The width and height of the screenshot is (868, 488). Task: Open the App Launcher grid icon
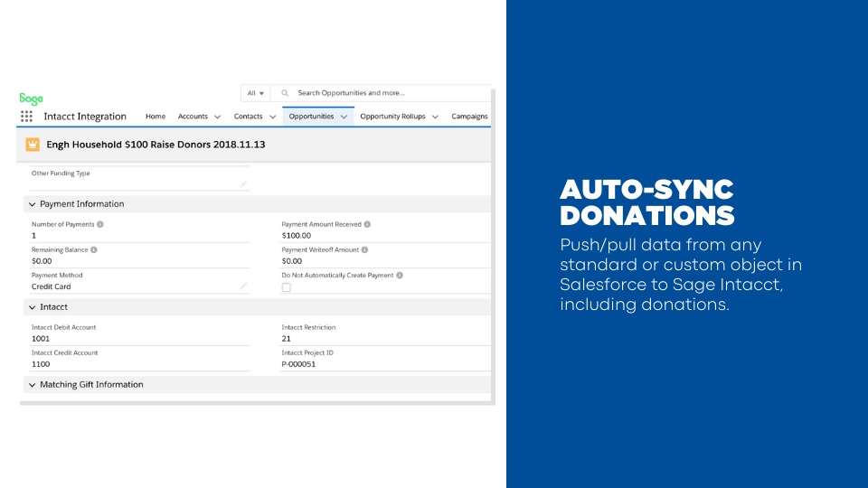click(x=26, y=117)
